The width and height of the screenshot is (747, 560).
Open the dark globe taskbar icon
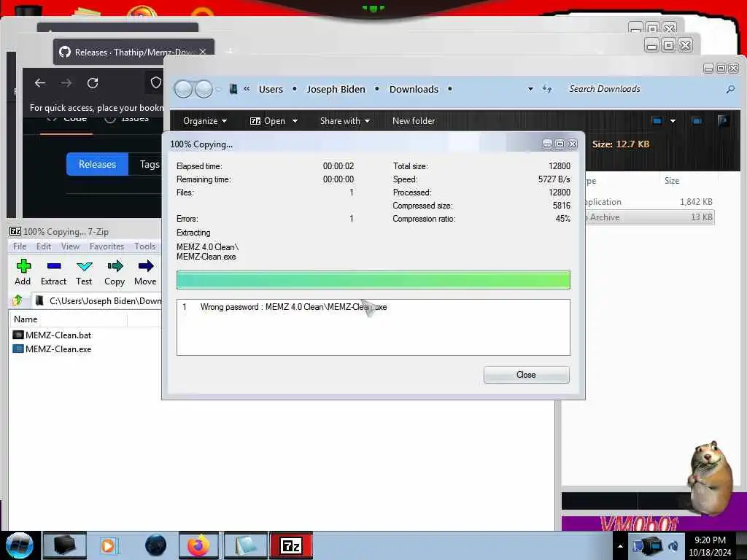156,545
